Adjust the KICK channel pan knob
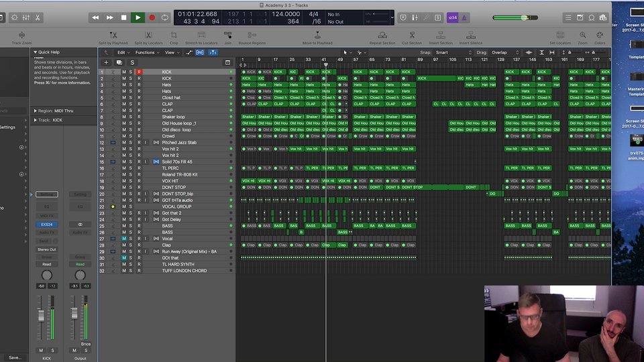 pos(47,275)
